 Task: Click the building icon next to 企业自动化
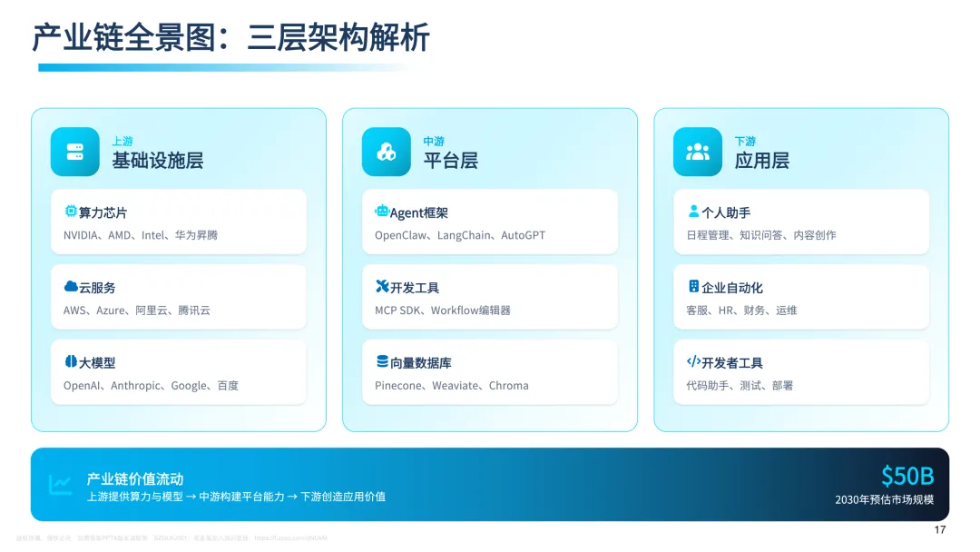pyautogui.click(x=693, y=286)
